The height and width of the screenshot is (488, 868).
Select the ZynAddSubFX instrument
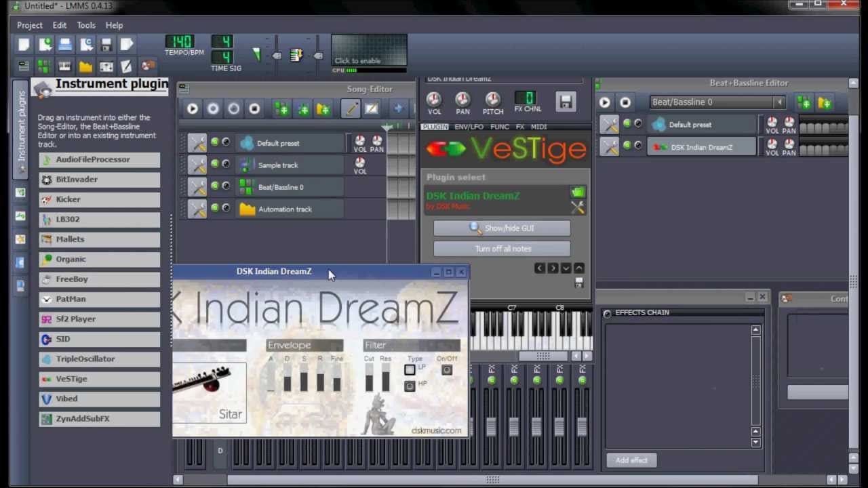100,419
